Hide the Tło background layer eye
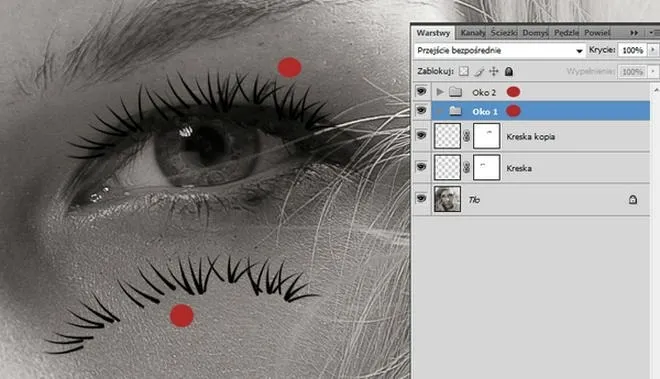This screenshot has height=379, width=660. point(421,198)
